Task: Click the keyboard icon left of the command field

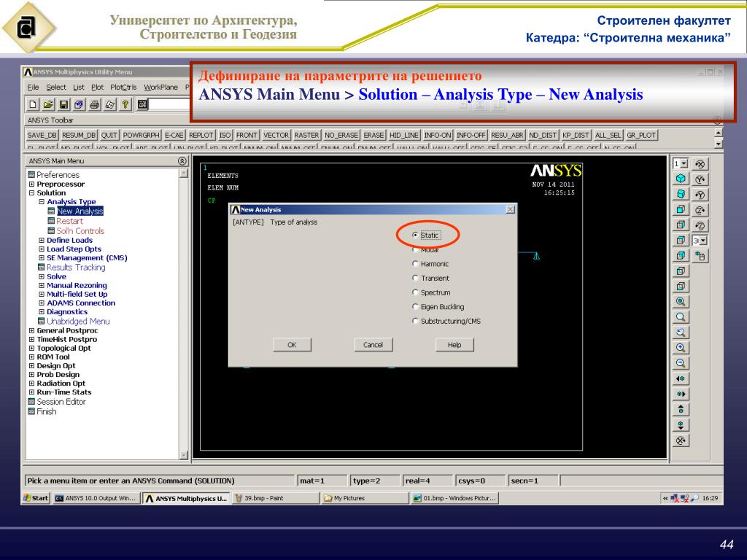Action: pyautogui.click(x=142, y=104)
